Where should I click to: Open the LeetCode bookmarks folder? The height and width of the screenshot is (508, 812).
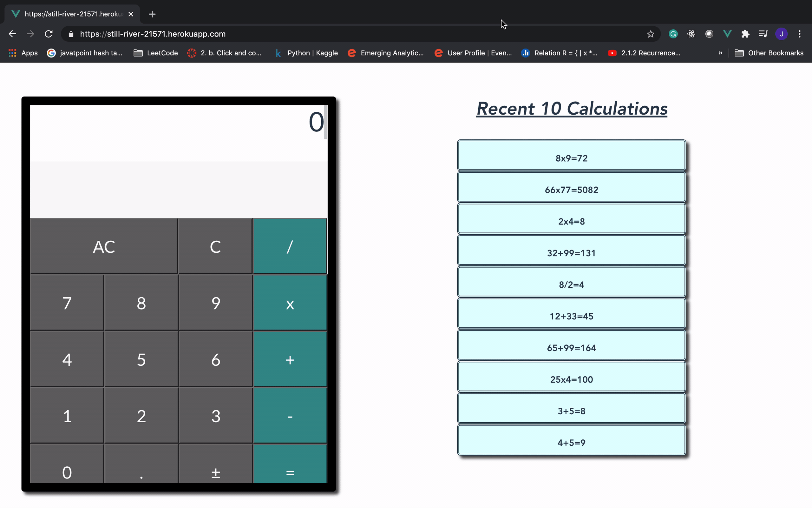(x=156, y=53)
